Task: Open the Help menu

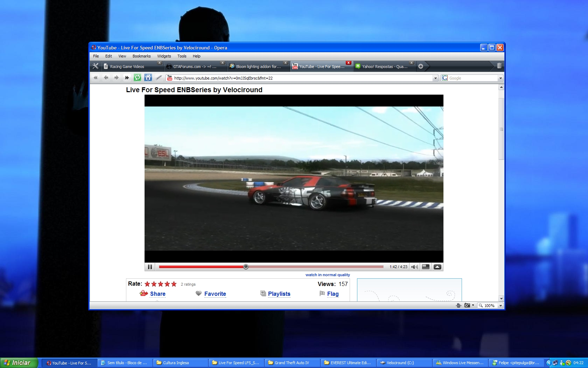Action: click(196, 56)
